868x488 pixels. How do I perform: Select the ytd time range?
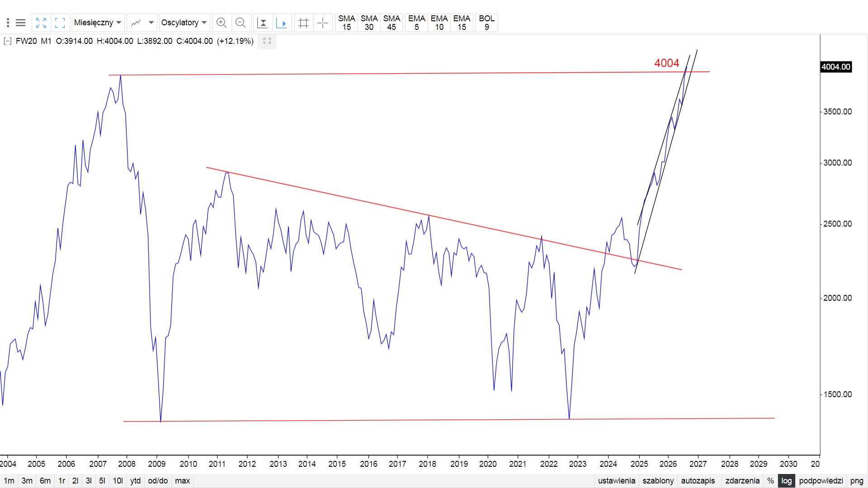(x=136, y=481)
